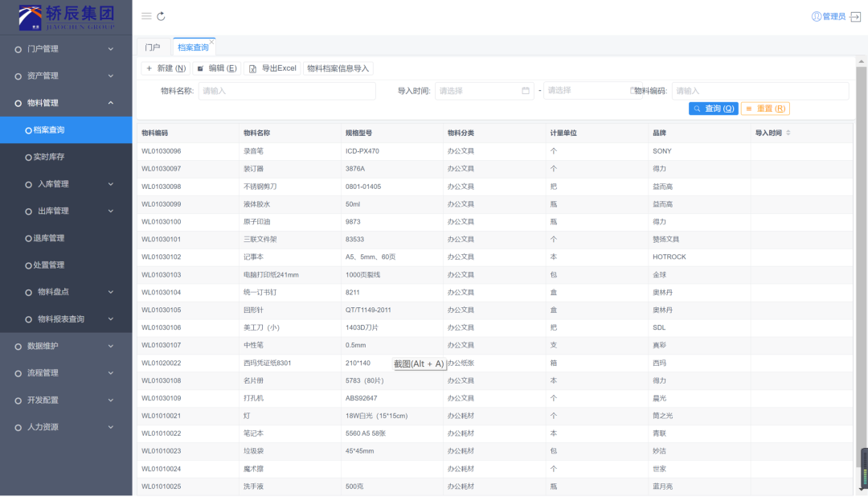Screen dimensions: 868x497
Task: Click the 导出Excel button
Action: point(272,68)
